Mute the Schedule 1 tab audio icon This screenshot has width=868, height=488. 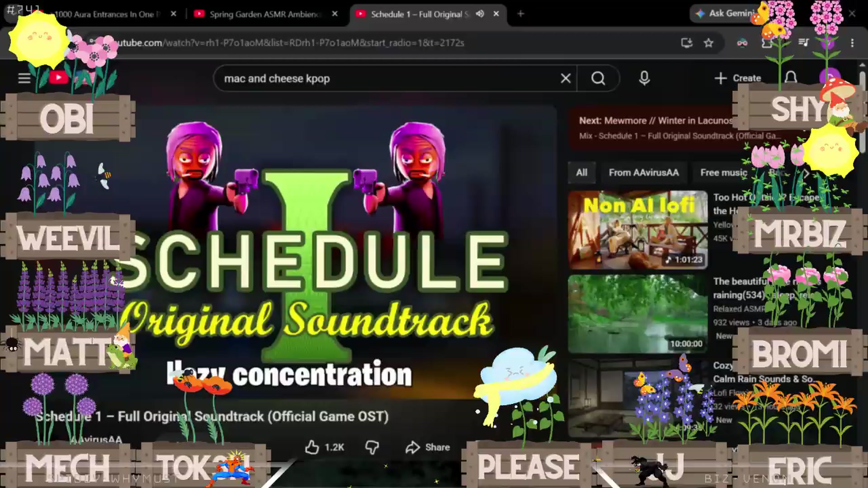click(480, 14)
